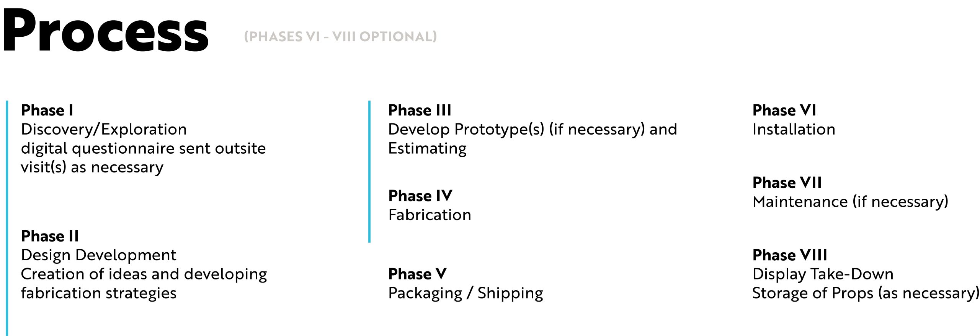The height and width of the screenshot is (336, 980).
Task: Click the "Phase III" heading
Action: (x=420, y=110)
